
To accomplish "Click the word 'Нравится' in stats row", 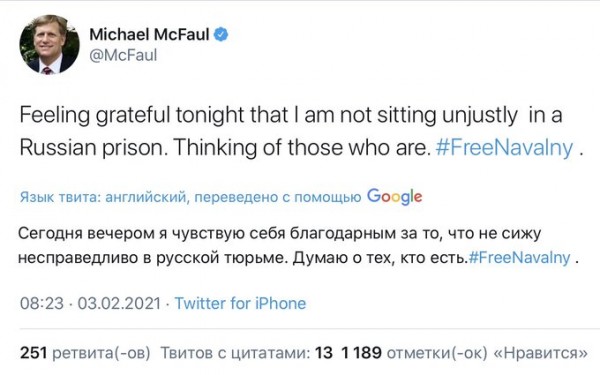I will 541,353.
